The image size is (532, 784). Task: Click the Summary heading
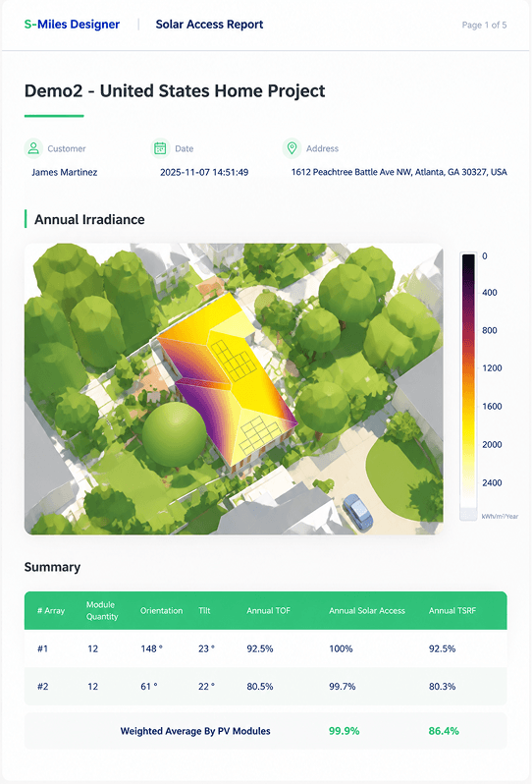(52, 567)
